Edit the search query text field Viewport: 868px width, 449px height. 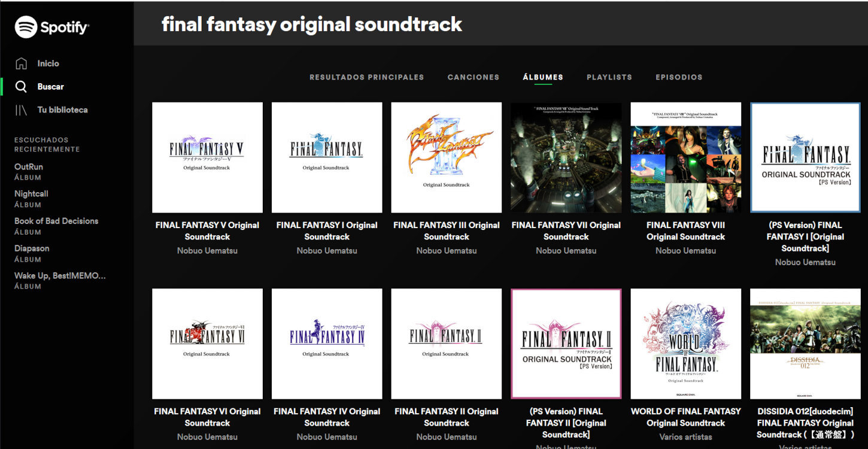(x=311, y=25)
